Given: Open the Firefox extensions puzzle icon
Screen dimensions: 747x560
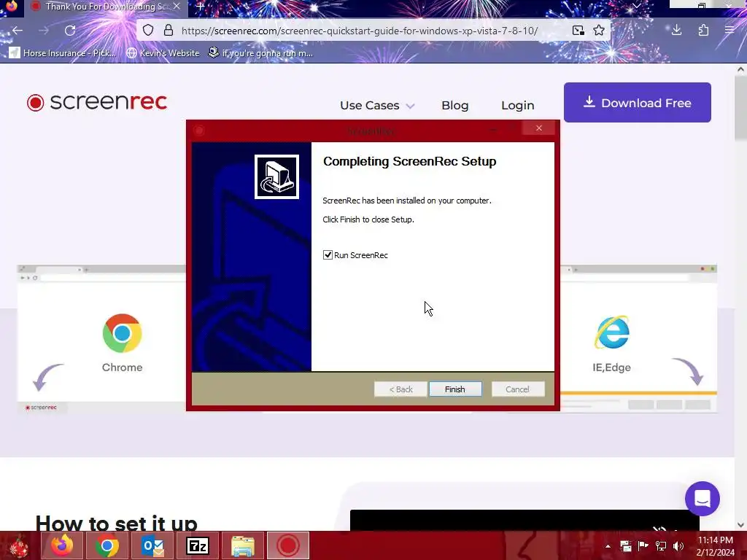Looking at the screenshot, I should (x=703, y=31).
